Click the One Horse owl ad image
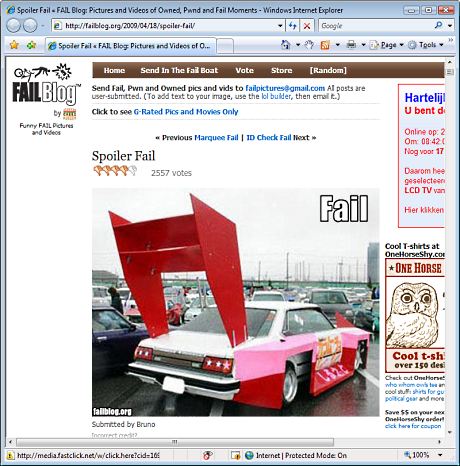This screenshot has width=460, height=466. click(x=415, y=316)
